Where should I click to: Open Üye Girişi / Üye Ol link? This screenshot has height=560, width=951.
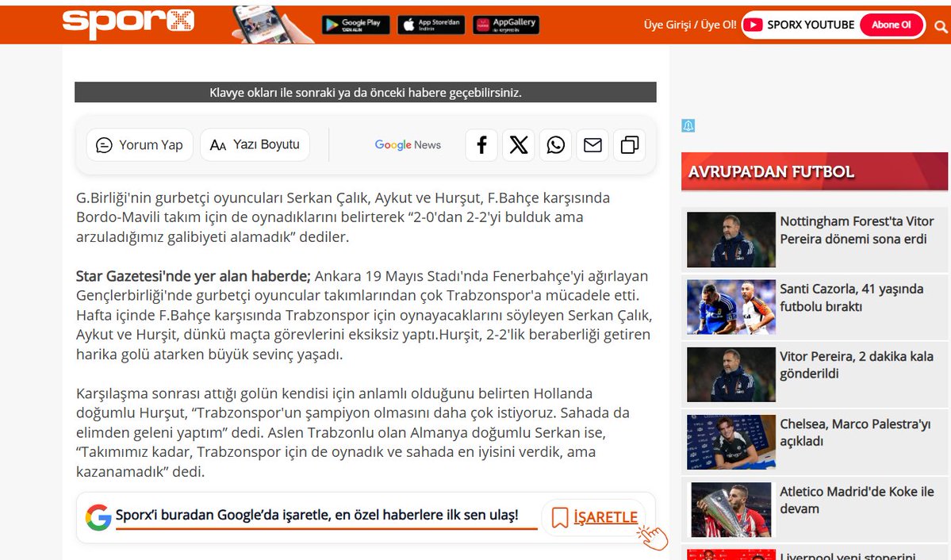click(689, 25)
